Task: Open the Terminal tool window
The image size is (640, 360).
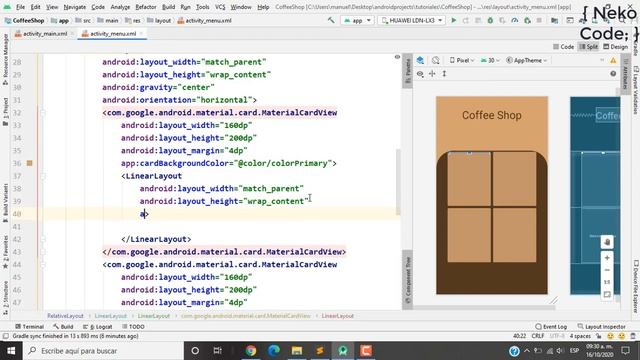Action: (x=29, y=327)
